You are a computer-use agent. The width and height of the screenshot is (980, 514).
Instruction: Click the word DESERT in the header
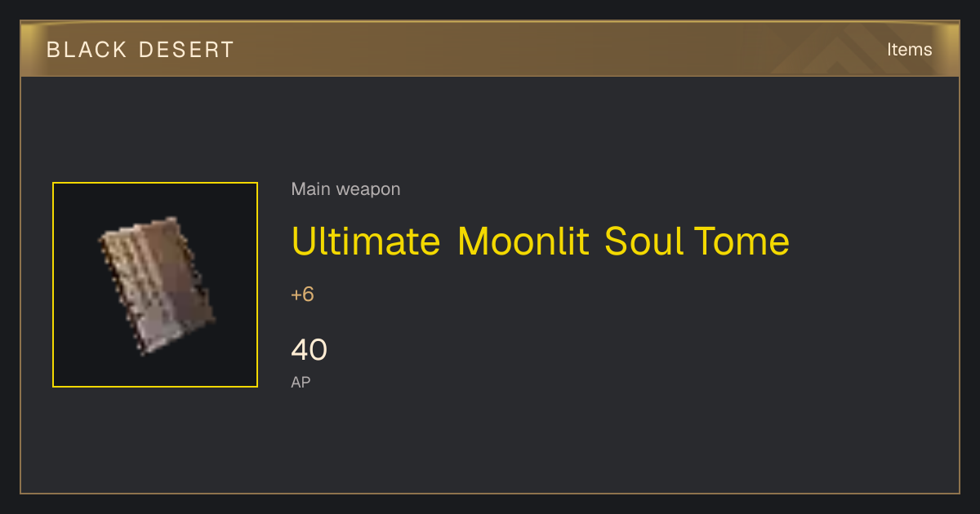point(186,50)
